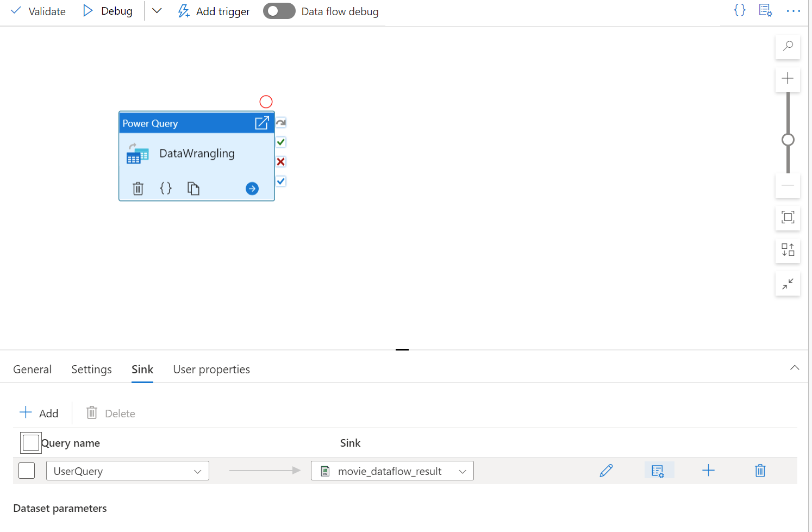The image size is (812, 532).
Task: Validate the pipeline
Action: pyautogui.click(x=38, y=11)
